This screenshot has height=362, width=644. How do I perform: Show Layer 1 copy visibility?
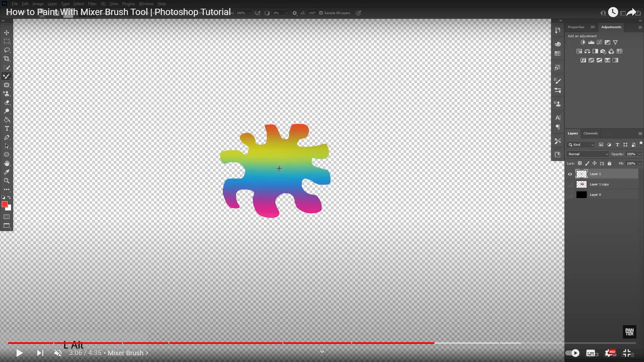570,184
